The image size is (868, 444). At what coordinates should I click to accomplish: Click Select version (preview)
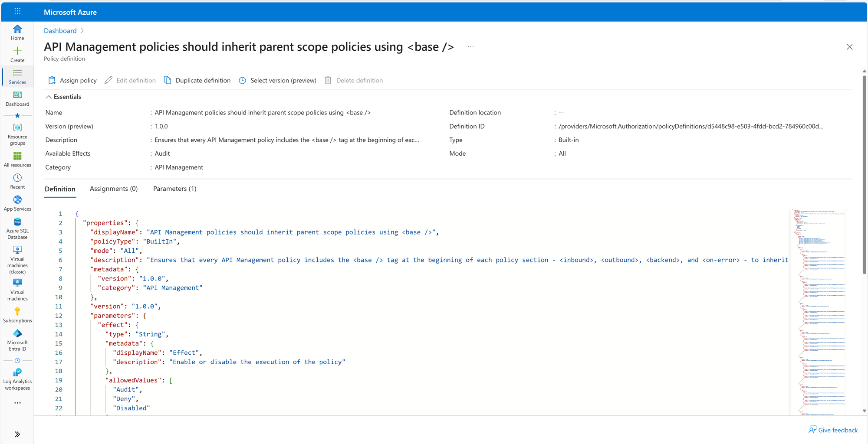(x=278, y=80)
